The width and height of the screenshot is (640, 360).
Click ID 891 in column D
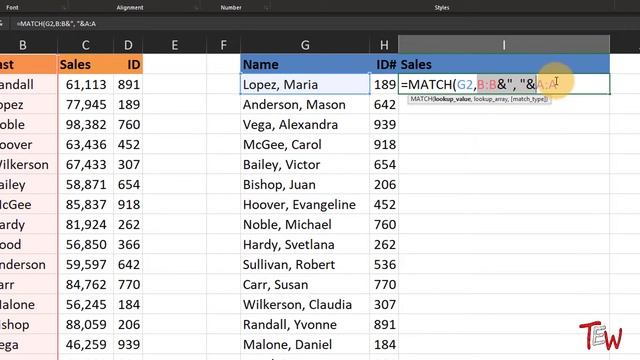(129, 84)
